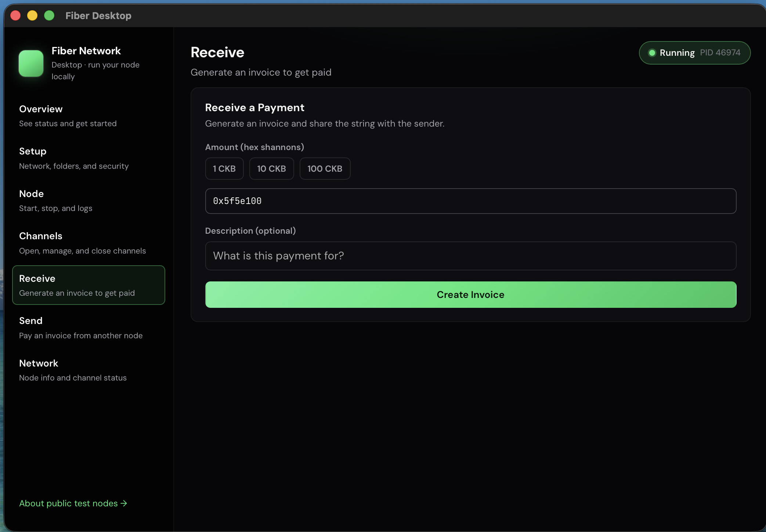
Task: Switch to the Channels section
Action: (x=88, y=243)
